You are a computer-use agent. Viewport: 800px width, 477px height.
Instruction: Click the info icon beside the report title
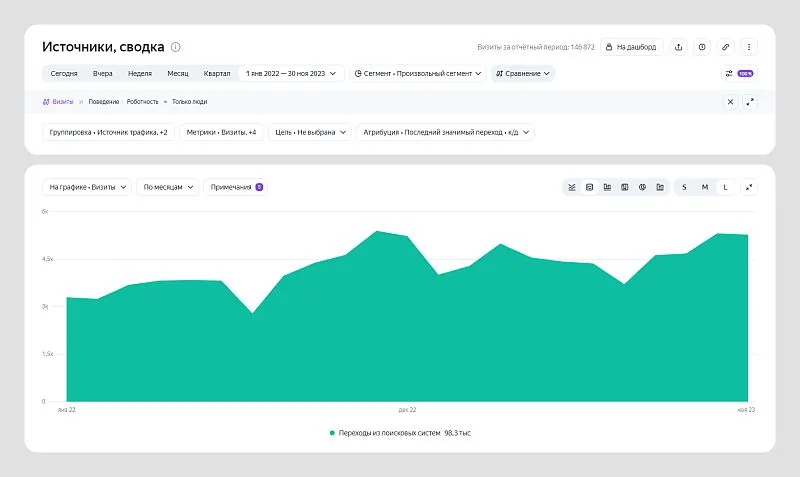point(176,47)
